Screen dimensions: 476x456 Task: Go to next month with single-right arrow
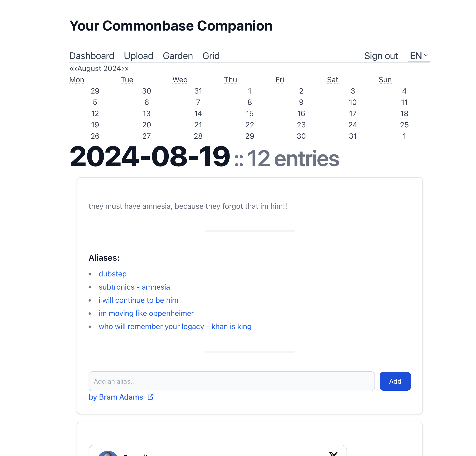[x=122, y=68]
